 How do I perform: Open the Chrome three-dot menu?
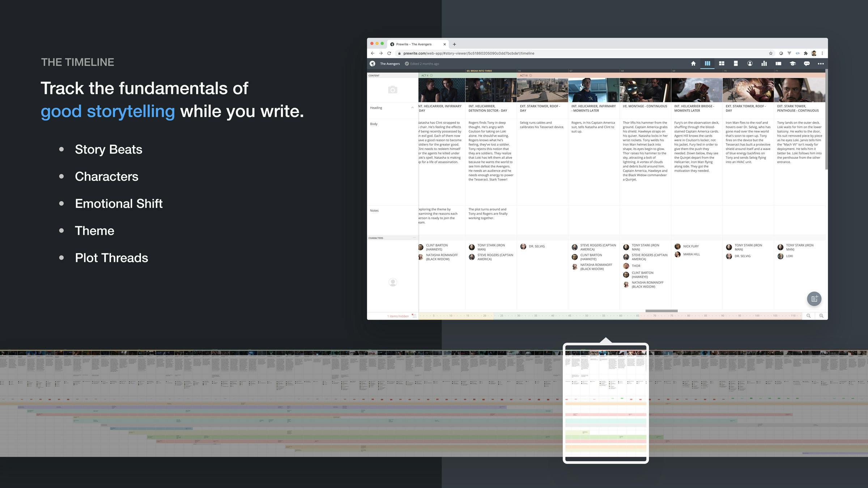click(822, 53)
